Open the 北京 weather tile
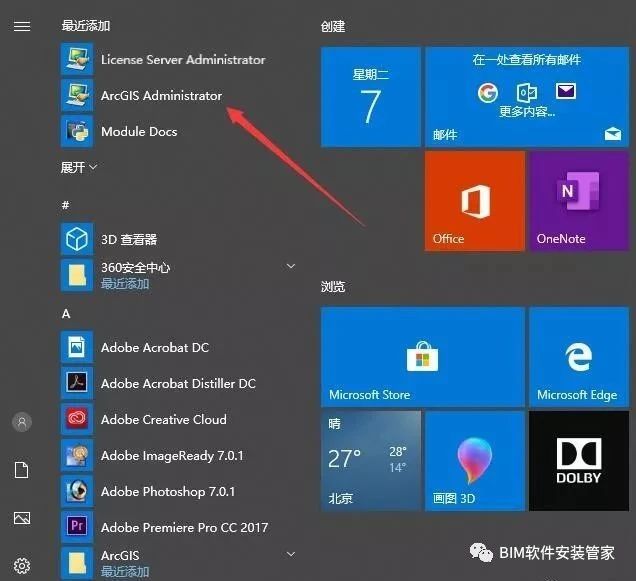636x581 pixels. pyautogui.click(x=371, y=461)
